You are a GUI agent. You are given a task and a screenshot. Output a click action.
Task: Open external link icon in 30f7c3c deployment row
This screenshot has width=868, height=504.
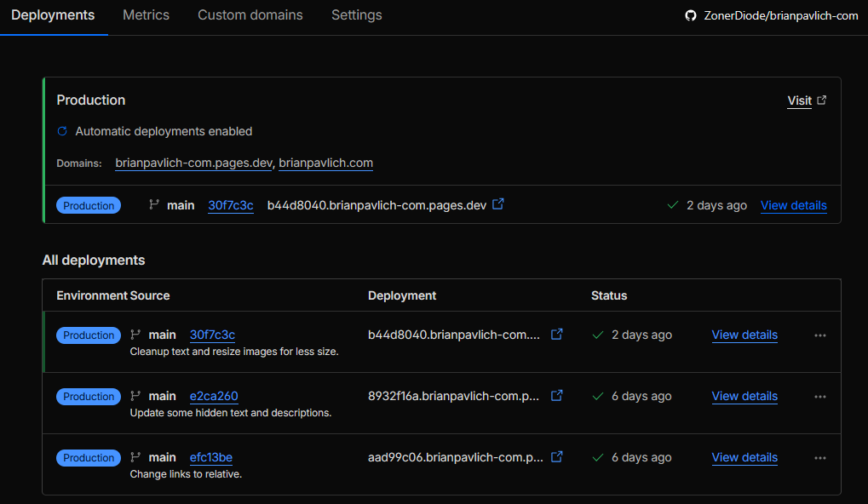[x=557, y=335]
